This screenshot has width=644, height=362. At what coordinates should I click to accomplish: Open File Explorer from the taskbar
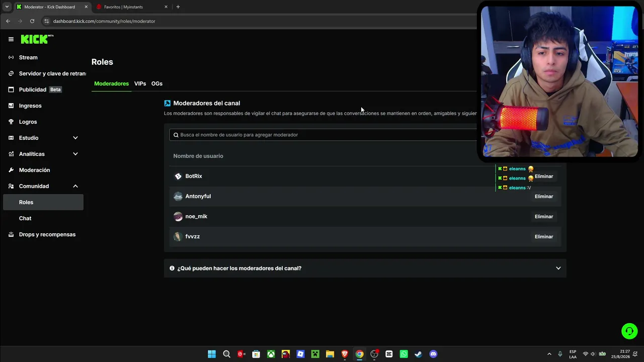[330, 354]
